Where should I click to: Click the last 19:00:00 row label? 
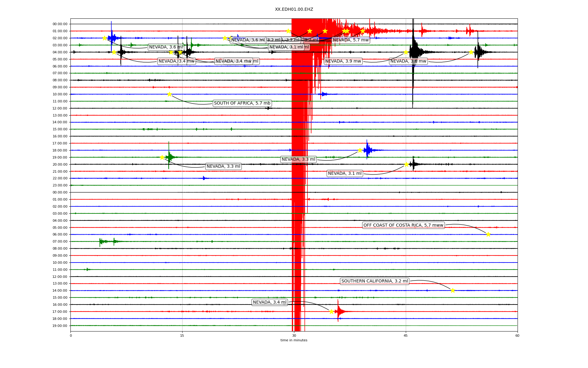60,326
